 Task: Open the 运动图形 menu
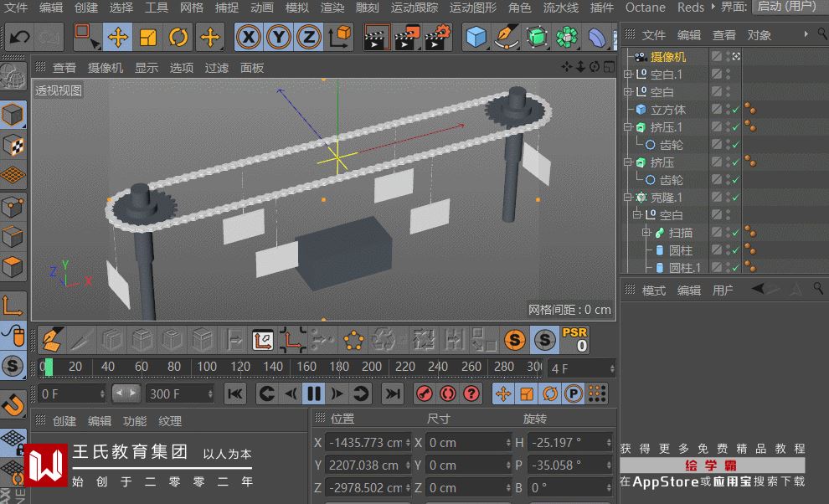click(x=472, y=8)
